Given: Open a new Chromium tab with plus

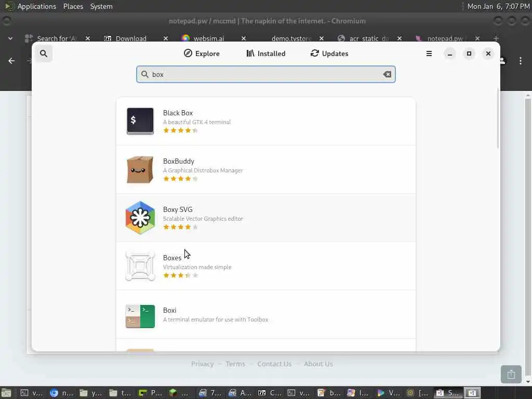Looking at the screenshot, I should coord(496,38).
